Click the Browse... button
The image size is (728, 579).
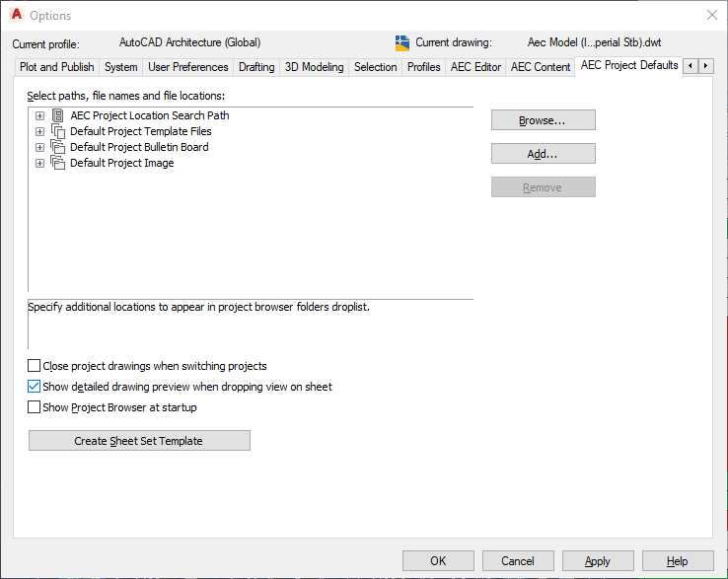pos(544,120)
